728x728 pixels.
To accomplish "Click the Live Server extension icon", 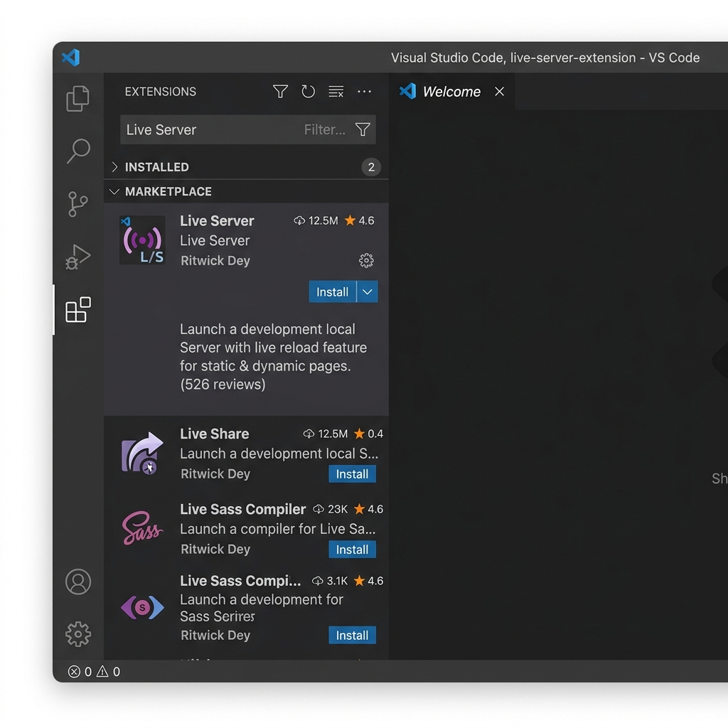I will coord(142,240).
